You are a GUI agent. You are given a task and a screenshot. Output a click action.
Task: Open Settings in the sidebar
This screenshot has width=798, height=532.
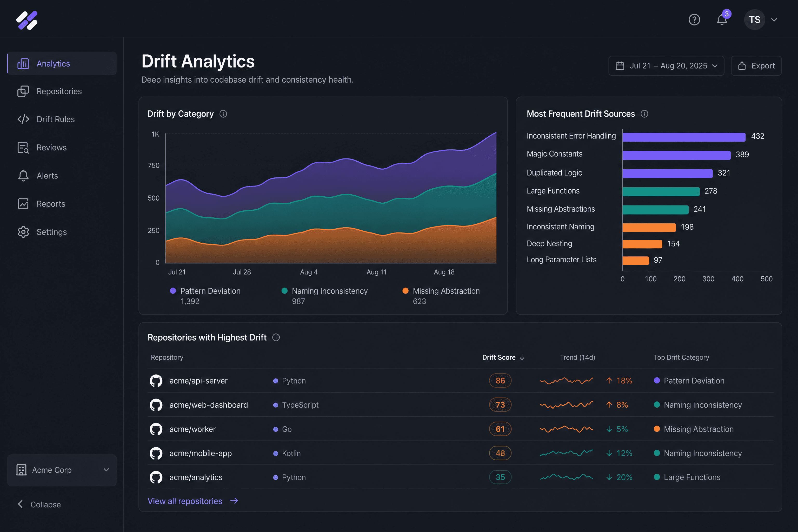point(62,232)
